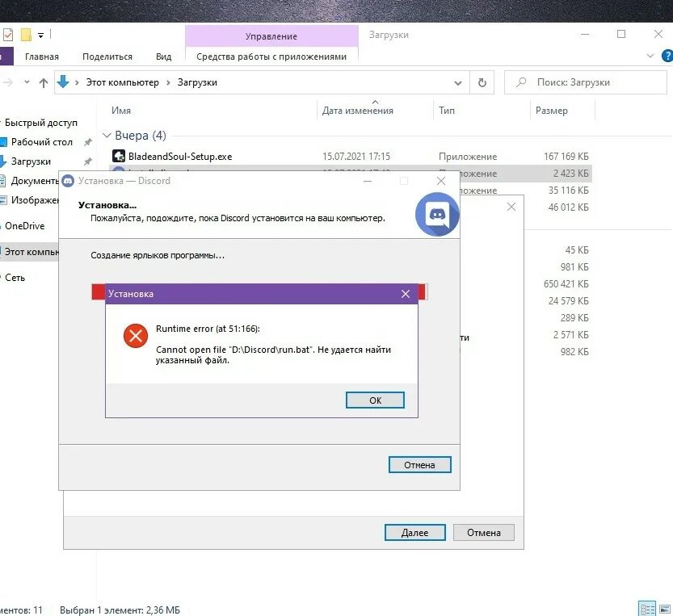673x616 pixels.
Task: Minimize the Discord installer window
Action: coord(368,181)
